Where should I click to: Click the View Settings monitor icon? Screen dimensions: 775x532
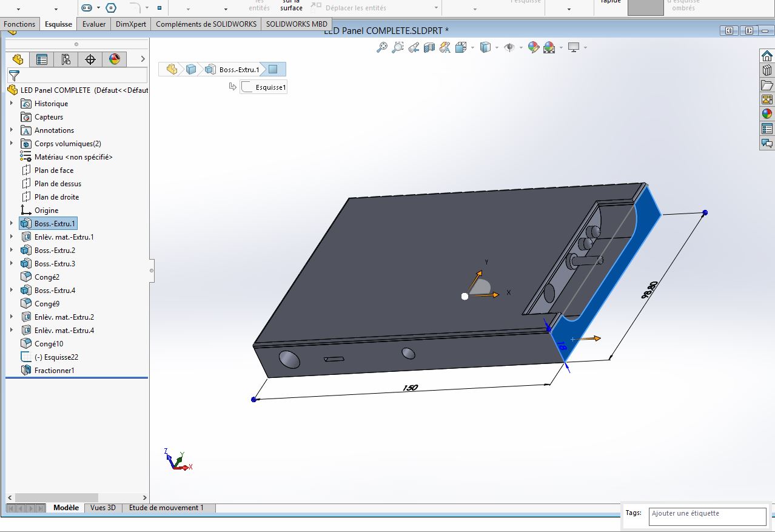574,47
